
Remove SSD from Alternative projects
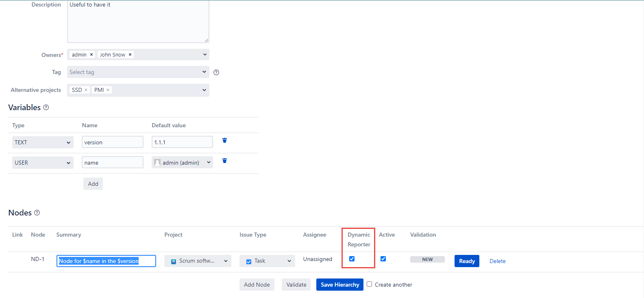(86, 90)
